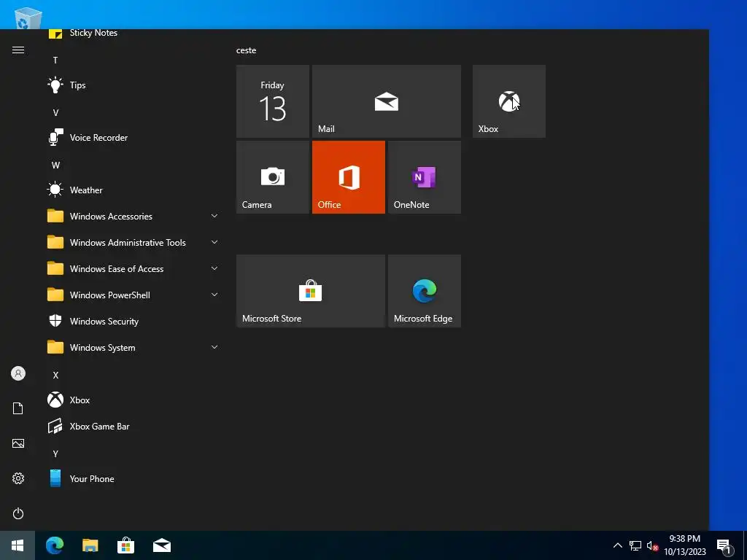Viewport: 747px width, 560px height.
Task: Click the muted volume tray icon
Action: [x=652, y=545]
